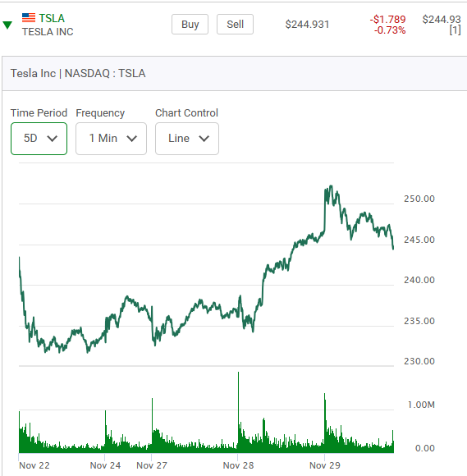467x476 pixels.
Task: Click the -0.73% percent change value
Action: click(390, 30)
